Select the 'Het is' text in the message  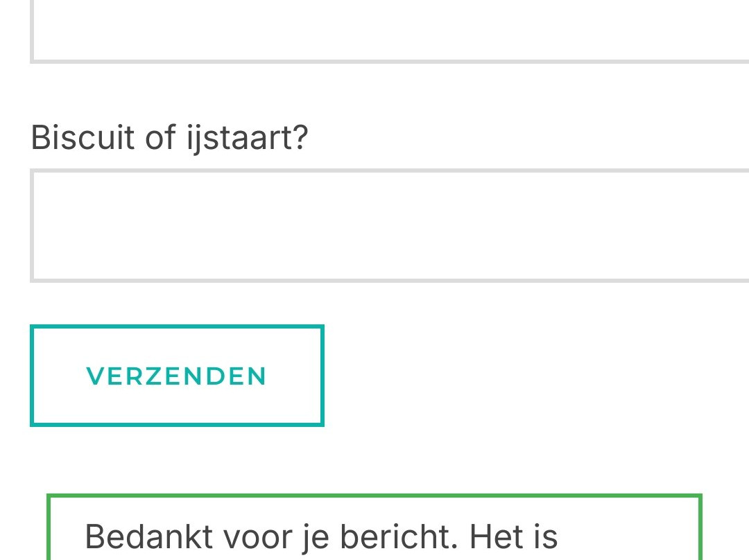pos(513,536)
